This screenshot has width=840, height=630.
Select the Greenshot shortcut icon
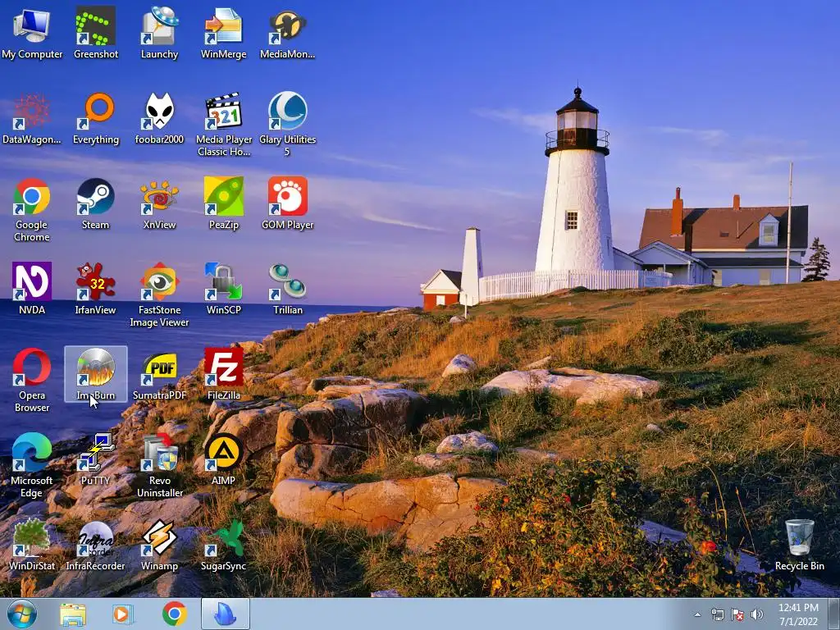(95, 33)
